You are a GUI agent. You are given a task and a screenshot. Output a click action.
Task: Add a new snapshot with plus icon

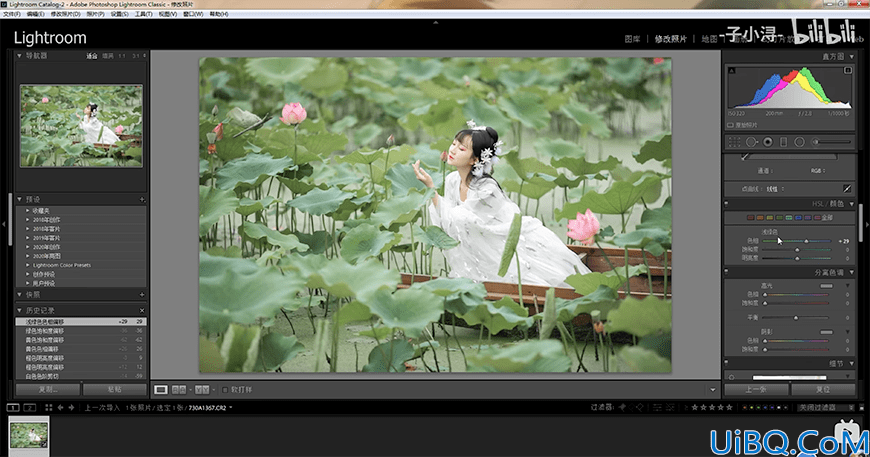coord(142,294)
